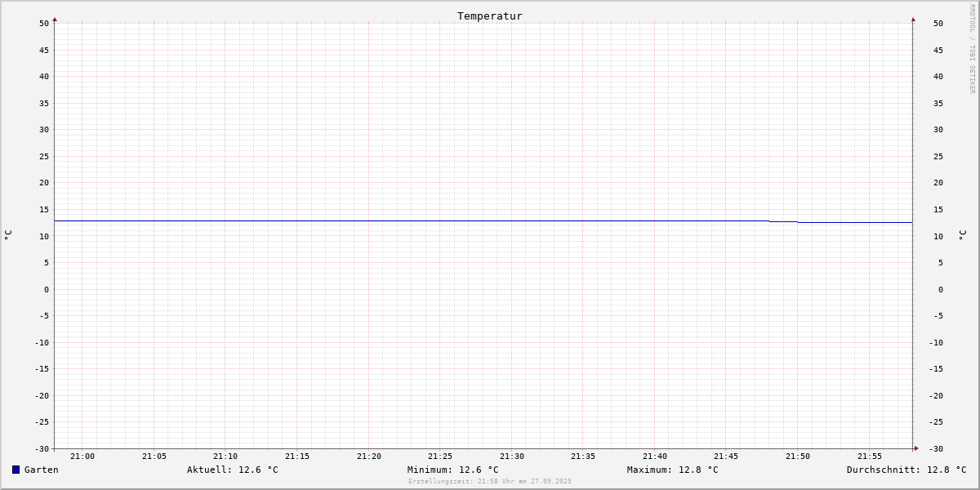Click the blue Garten legend color swatch

point(16,470)
